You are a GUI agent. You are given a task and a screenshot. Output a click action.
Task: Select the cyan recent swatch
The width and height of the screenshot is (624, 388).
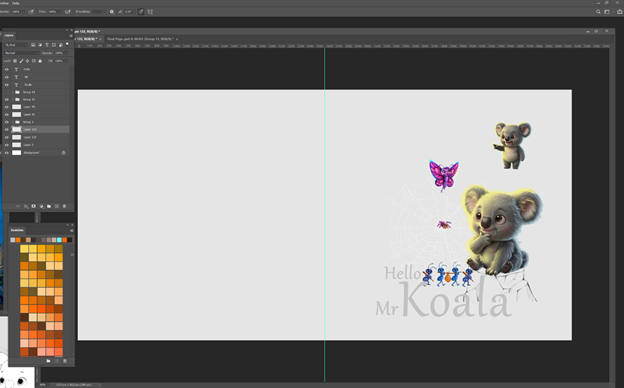[x=59, y=240]
